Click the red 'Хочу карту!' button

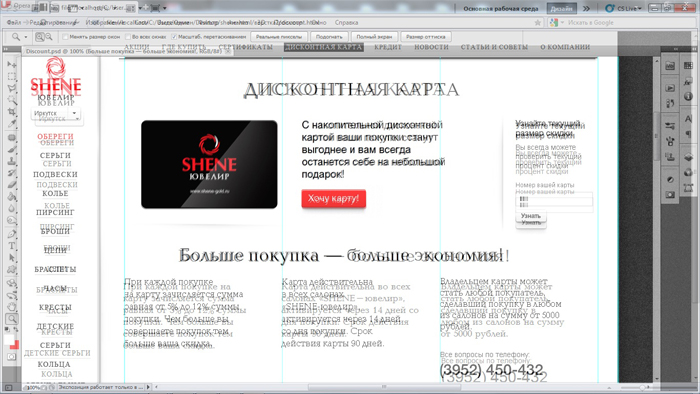point(333,199)
